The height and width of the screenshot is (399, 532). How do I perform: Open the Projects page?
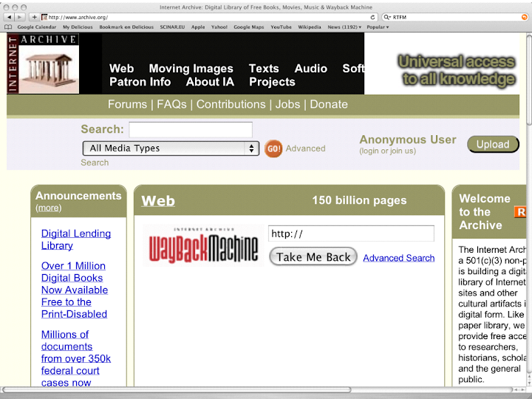point(272,82)
